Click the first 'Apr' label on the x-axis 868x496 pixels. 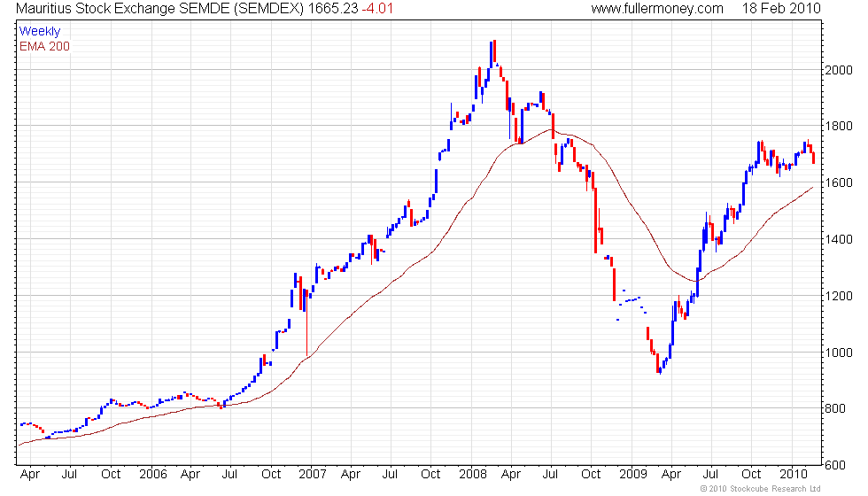[x=30, y=475]
